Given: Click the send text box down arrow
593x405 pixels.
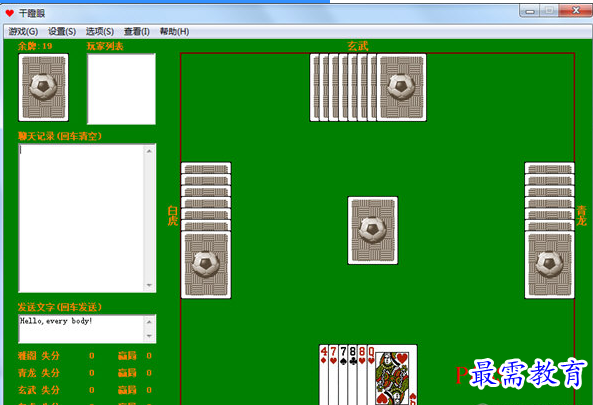Looking at the screenshot, I should click(149, 335).
